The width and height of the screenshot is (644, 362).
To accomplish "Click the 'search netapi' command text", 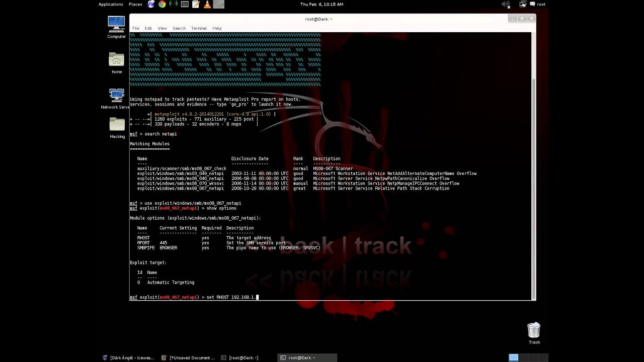I will 160,134.
